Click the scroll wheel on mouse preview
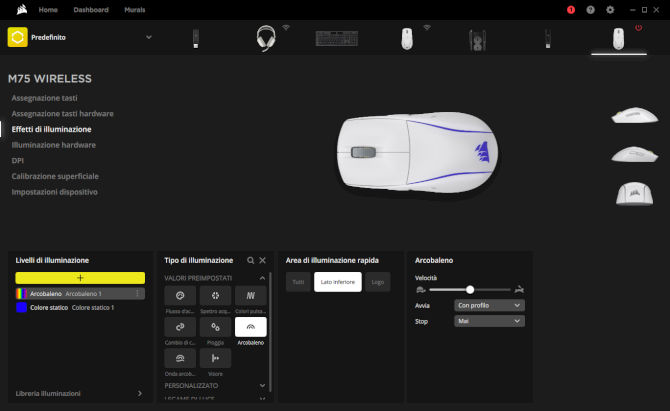Screen dimensions: 670x411 click(364, 152)
